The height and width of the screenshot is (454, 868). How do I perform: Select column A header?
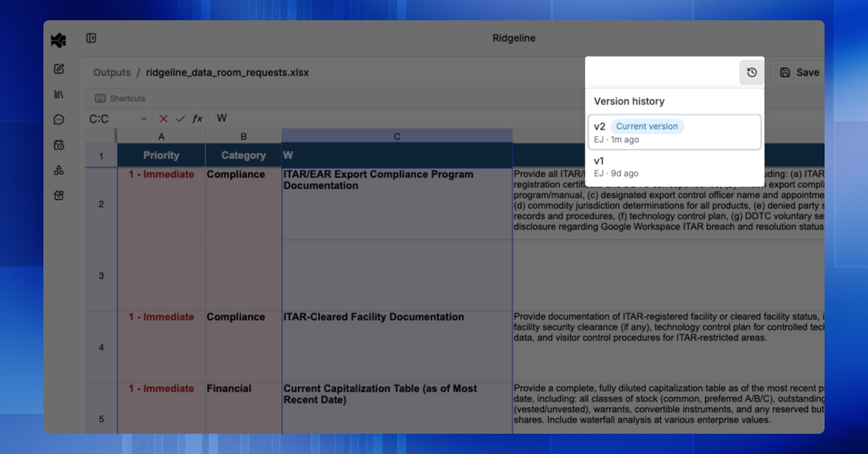(161, 137)
